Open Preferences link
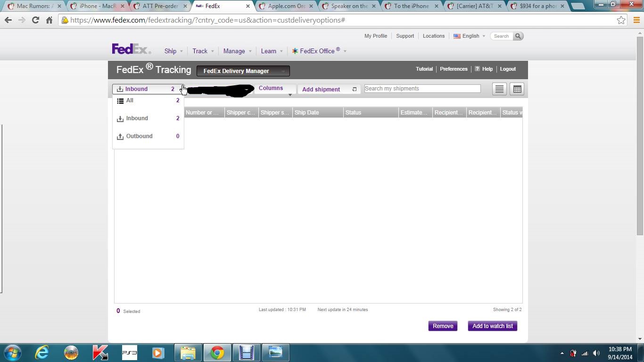Screen dimensions: 644x362 [x=454, y=69]
